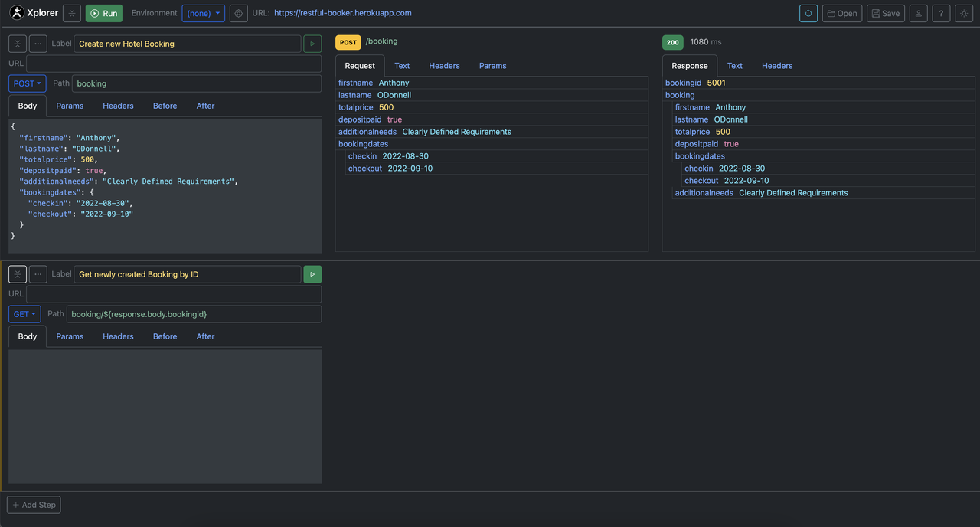Select 'checkout 2022-09-10' row in response panel
This screenshot has width=980, height=527.
(829, 181)
